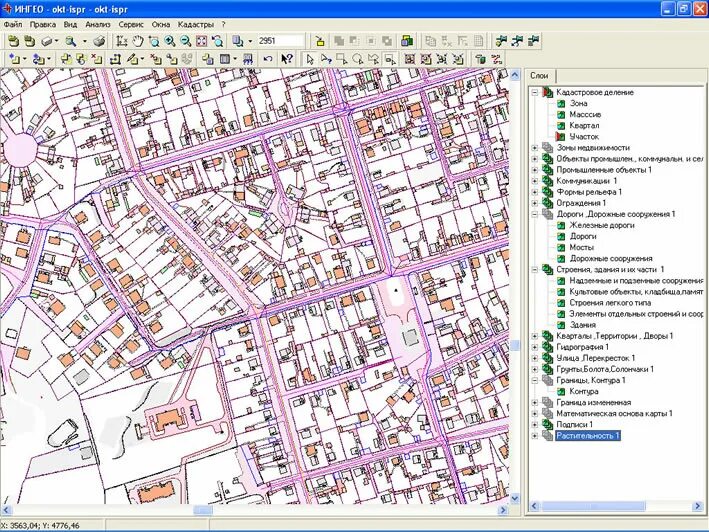Viewport: 709px width, 532px height.
Task: Click the yellow box with arrow icon
Action: (320, 42)
